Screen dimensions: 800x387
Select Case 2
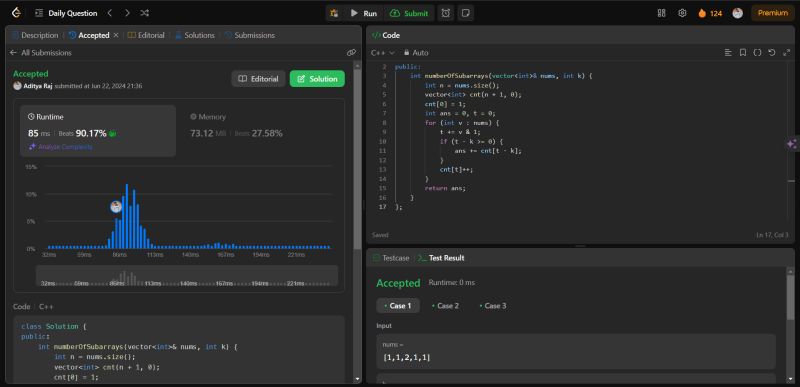[x=445, y=306]
